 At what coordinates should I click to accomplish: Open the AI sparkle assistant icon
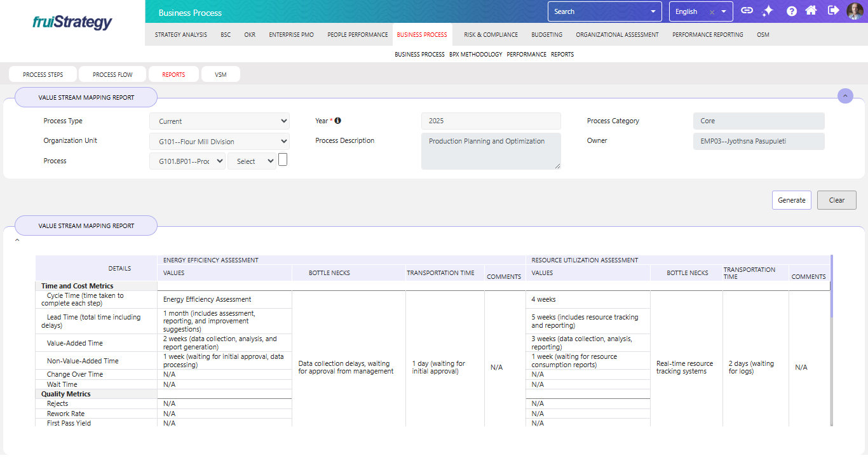(x=768, y=11)
